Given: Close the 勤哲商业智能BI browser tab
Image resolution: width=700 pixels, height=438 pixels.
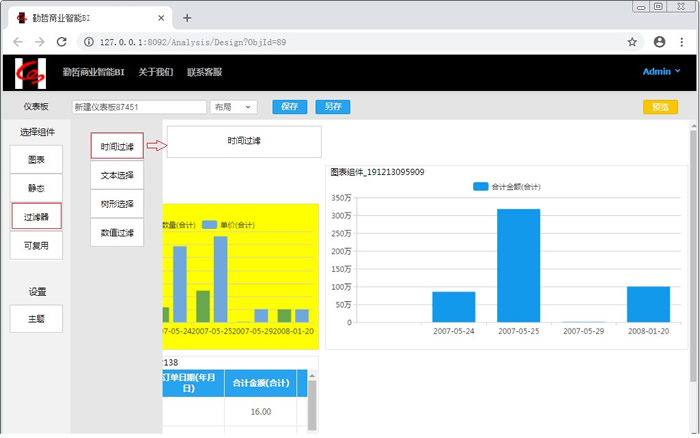Looking at the screenshot, I should 161,18.
